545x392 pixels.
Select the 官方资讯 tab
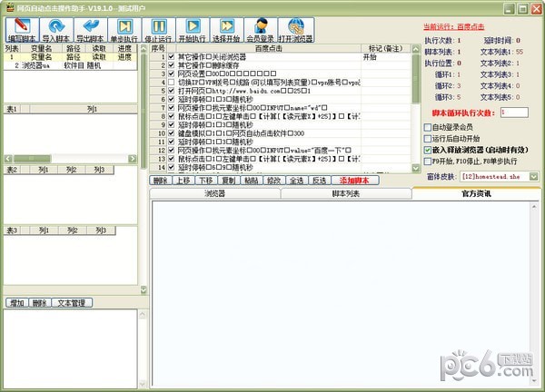pos(476,193)
